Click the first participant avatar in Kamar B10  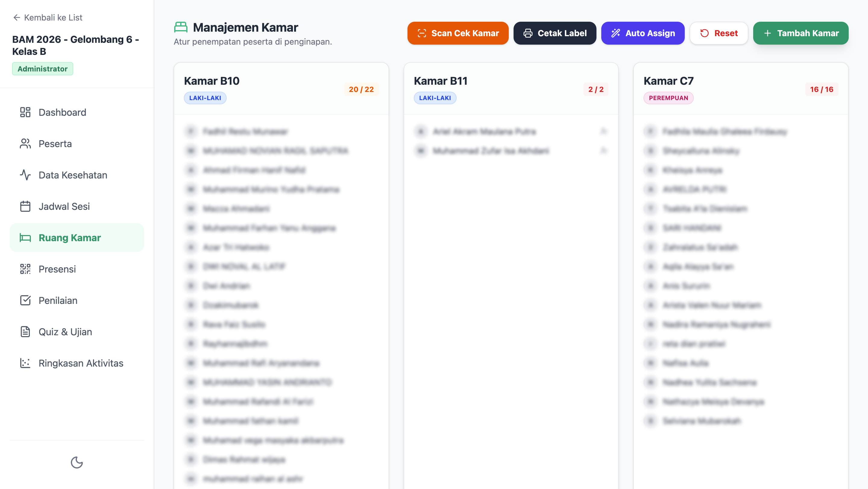pyautogui.click(x=191, y=131)
